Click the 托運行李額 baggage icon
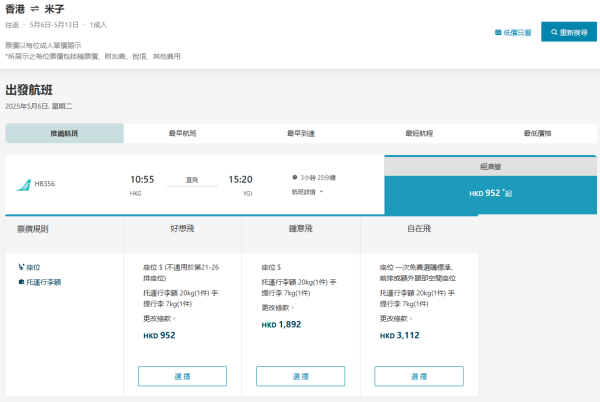This screenshot has width=600, height=402. 21,282
